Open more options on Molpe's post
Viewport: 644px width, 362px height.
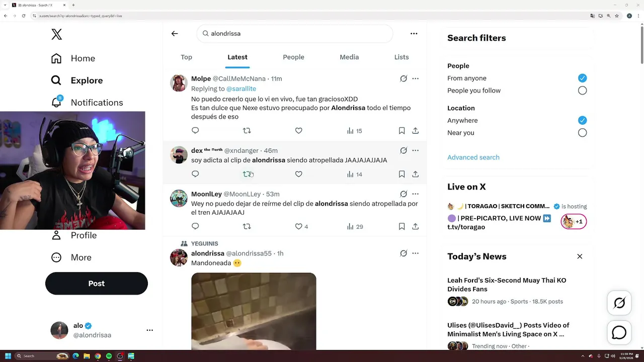click(x=415, y=79)
